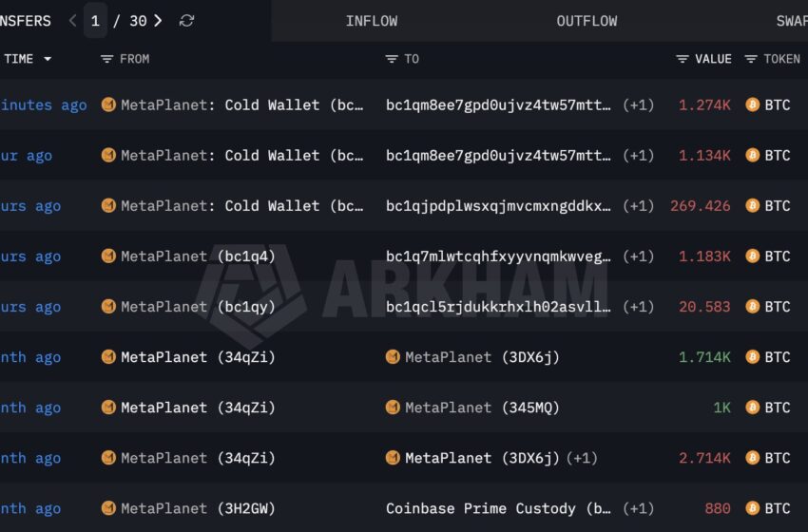808x532 pixels.
Task: Open the FROM column filter
Action: [106, 59]
